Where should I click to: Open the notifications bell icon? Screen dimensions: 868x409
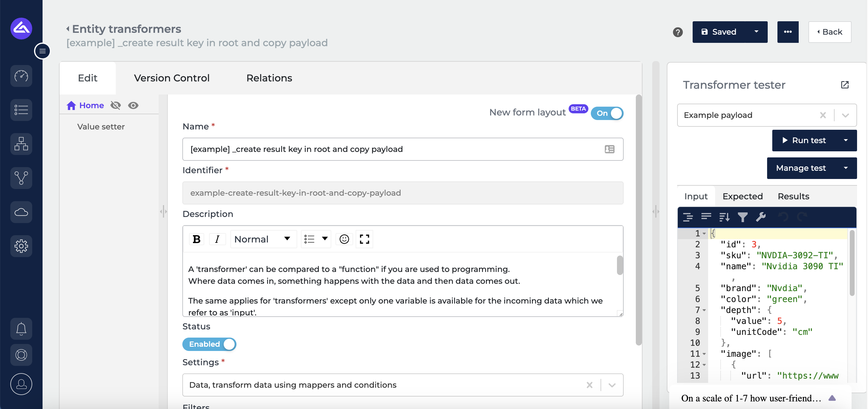(21, 328)
